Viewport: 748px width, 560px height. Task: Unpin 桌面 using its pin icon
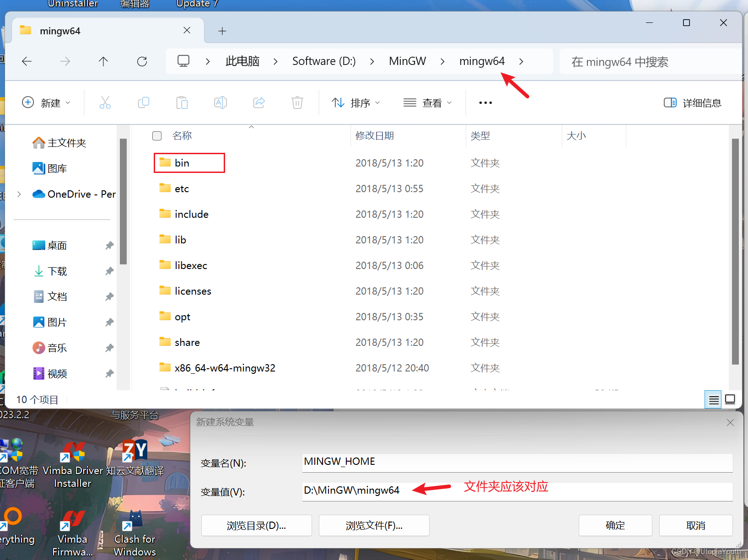click(109, 246)
